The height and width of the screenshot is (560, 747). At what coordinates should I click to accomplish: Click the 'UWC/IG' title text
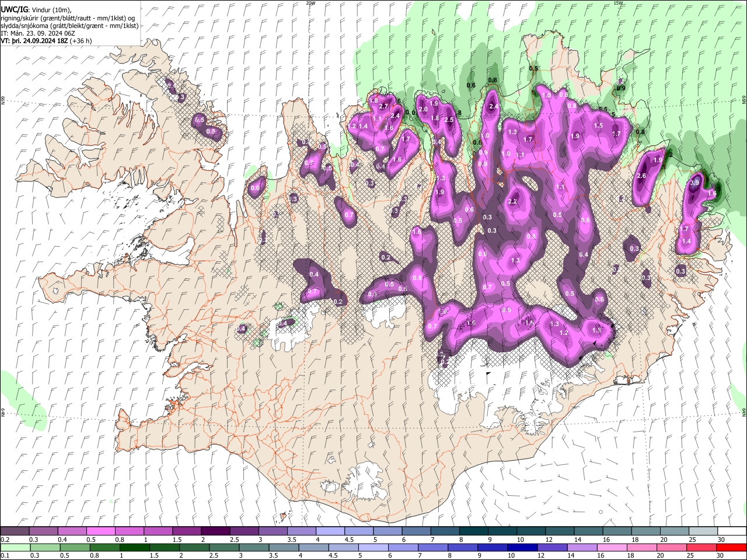point(14,9)
